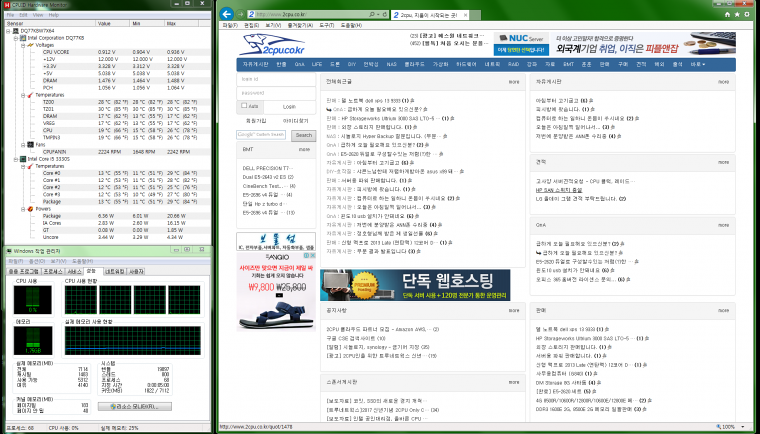The width and height of the screenshot is (760, 434).
Task: Open the 옵션(O) menu in Task Manager
Action: (x=37, y=261)
